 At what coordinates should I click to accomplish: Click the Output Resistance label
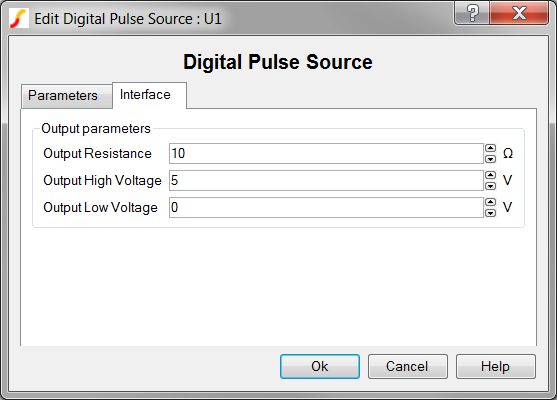tap(97, 153)
